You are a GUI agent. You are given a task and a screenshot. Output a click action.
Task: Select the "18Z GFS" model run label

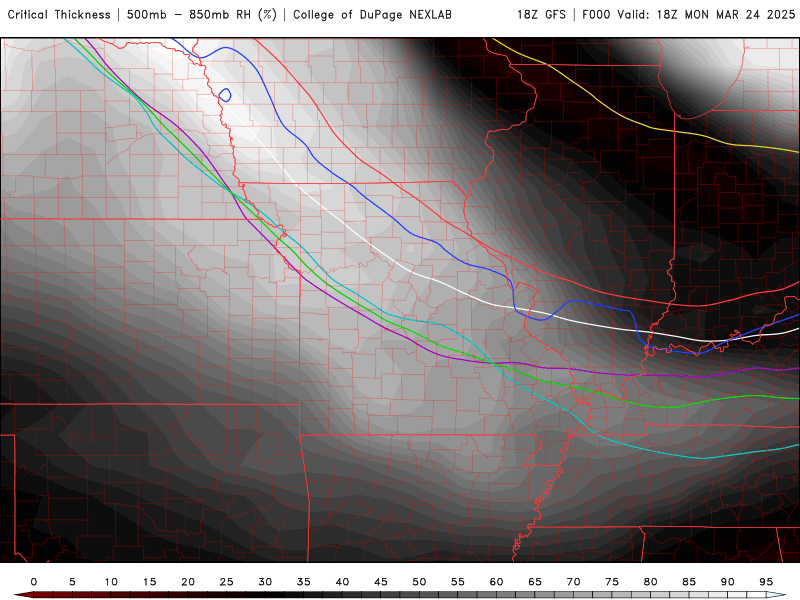pos(541,15)
